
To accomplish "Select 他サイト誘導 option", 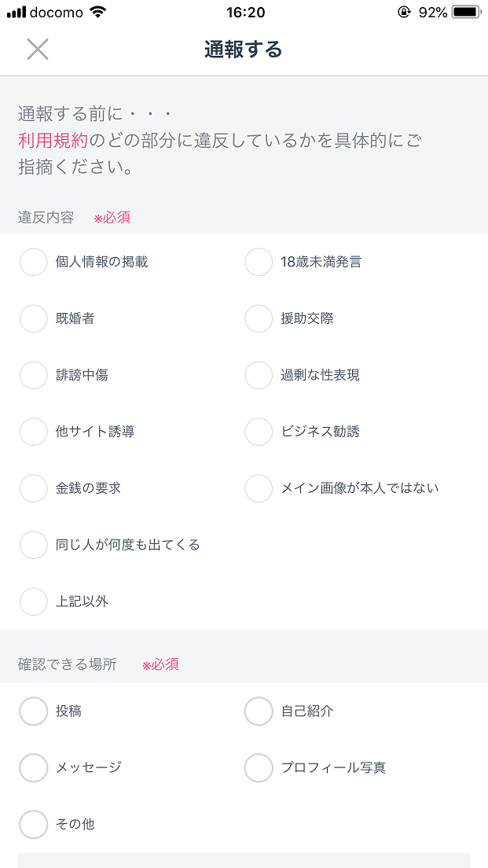I will coord(34,432).
